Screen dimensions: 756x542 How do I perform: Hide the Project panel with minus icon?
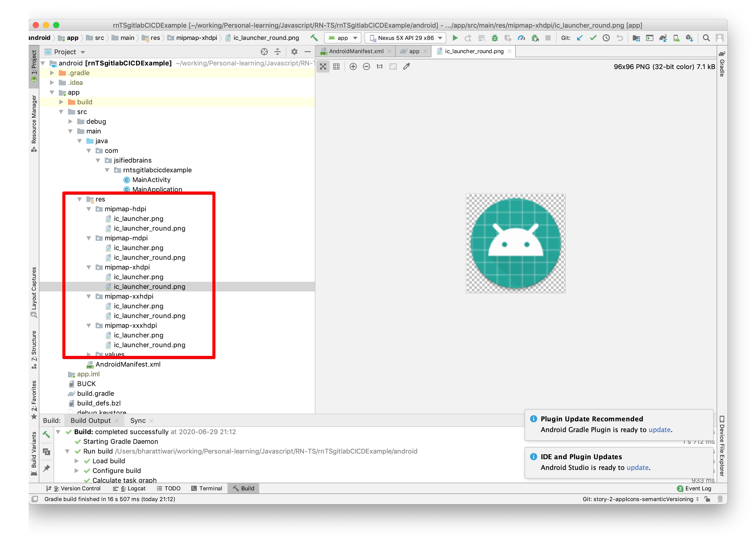[308, 52]
